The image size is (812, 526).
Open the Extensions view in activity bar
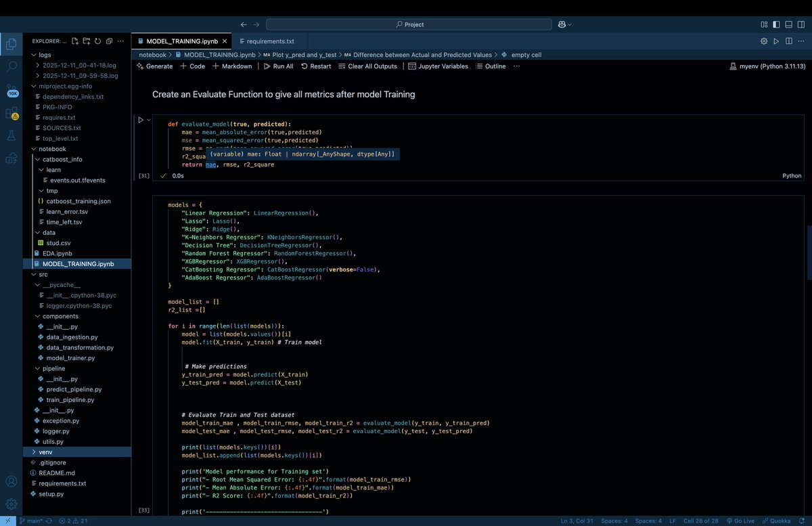12,113
